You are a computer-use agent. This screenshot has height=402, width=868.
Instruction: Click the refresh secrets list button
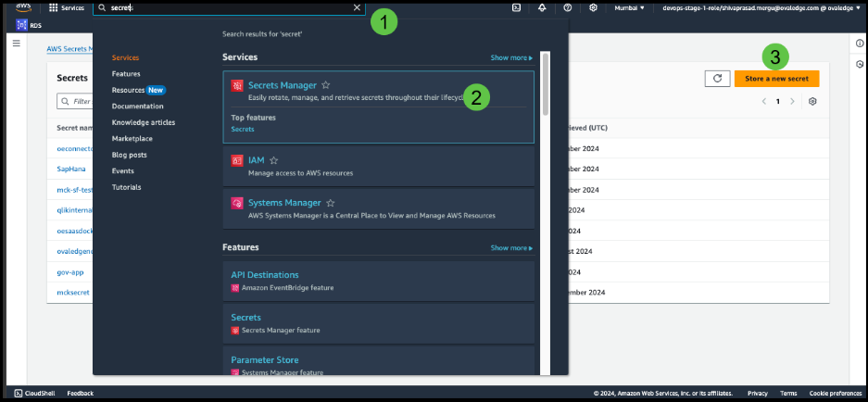[717, 79]
